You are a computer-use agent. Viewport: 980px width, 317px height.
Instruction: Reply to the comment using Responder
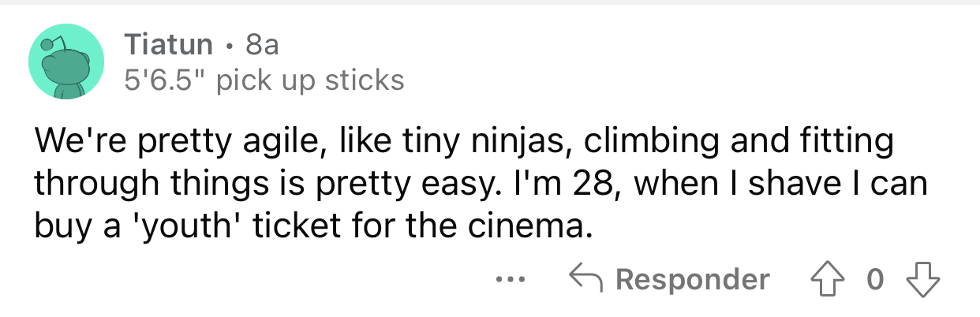[x=669, y=279]
